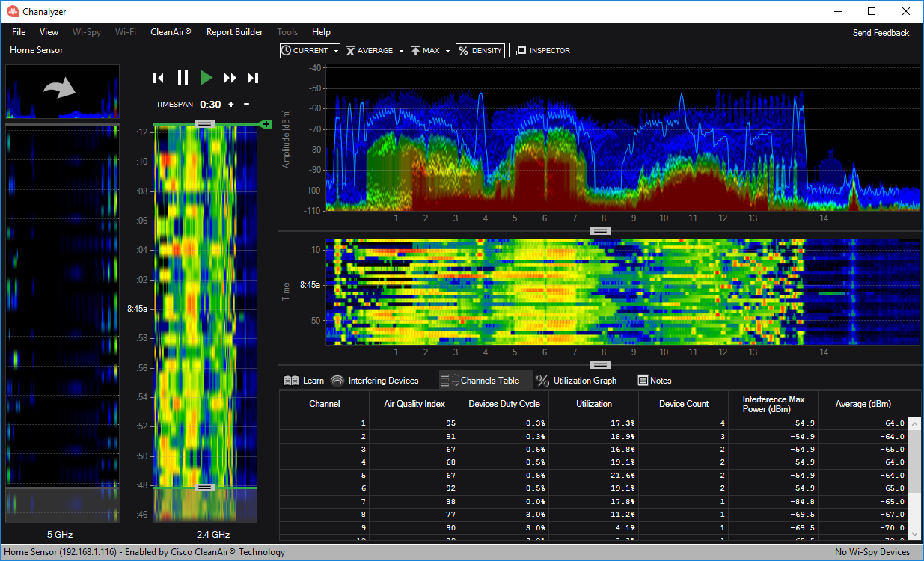This screenshot has height=561, width=924.
Task: Toggle the Max trace display
Action: (425, 51)
